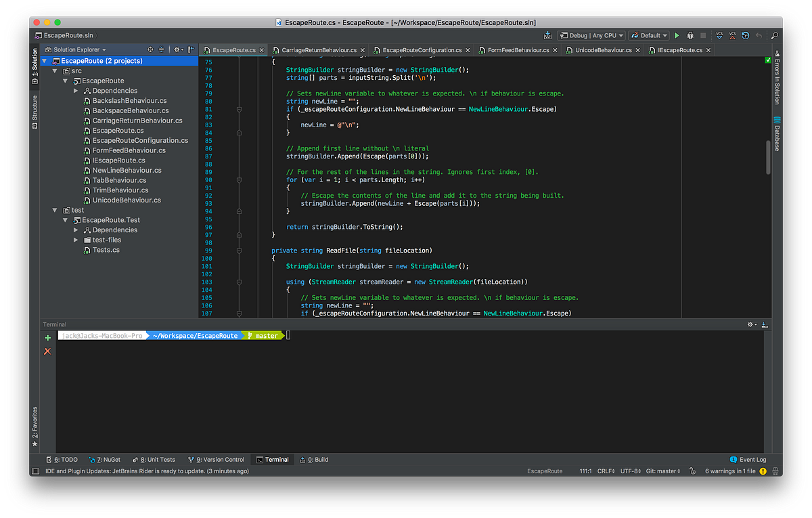Open the 0: Build tool window tab

click(313, 459)
